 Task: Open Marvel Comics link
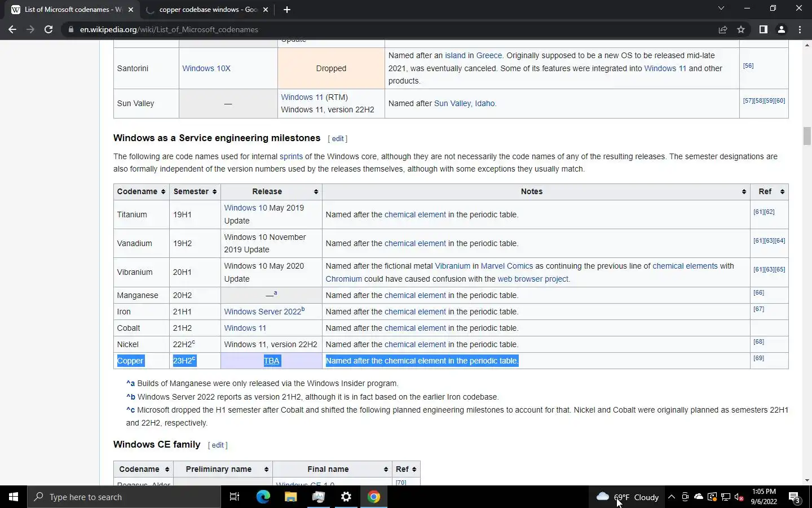[506, 266]
